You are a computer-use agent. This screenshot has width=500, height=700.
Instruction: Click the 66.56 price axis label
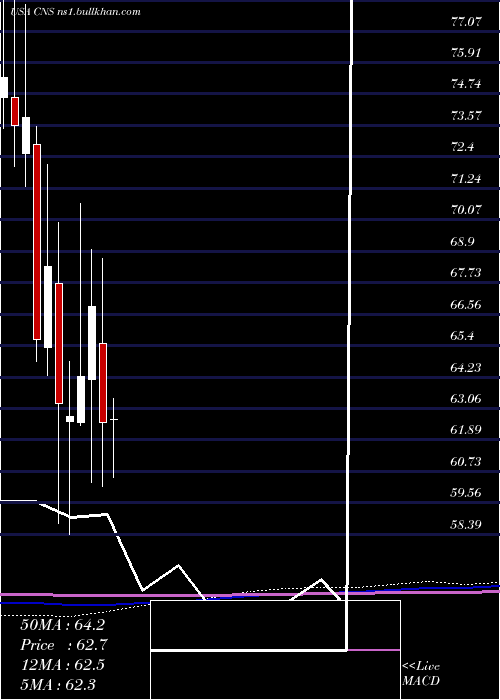tap(467, 304)
